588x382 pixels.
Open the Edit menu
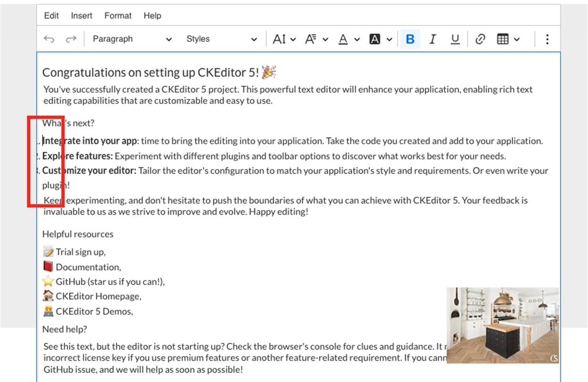tap(52, 16)
